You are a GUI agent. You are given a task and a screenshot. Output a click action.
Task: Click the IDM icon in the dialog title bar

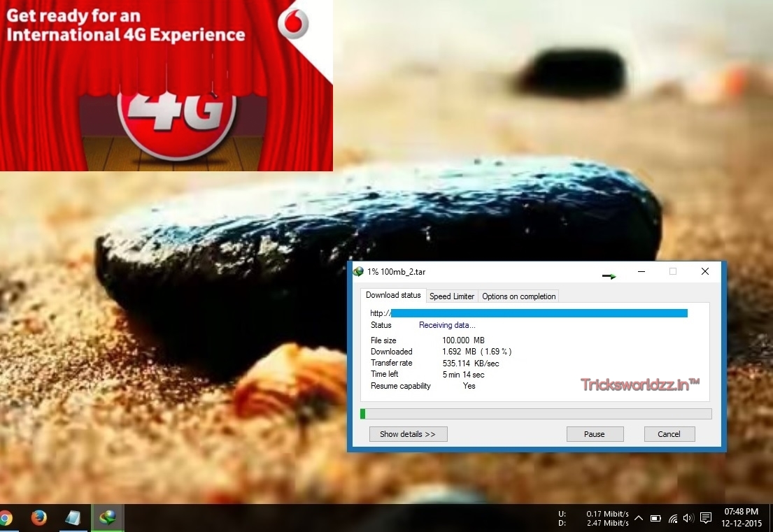pyautogui.click(x=358, y=271)
